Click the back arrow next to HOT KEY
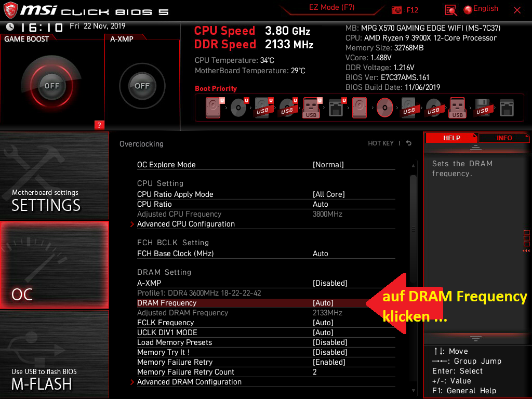This screenshot has width=532, height=399. tap(409, 143)
